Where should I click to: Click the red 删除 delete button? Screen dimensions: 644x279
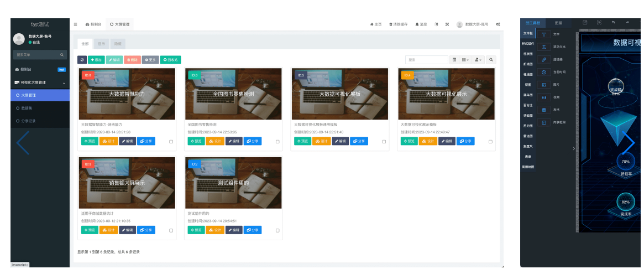pyautogui.click(x=132, y=60)
